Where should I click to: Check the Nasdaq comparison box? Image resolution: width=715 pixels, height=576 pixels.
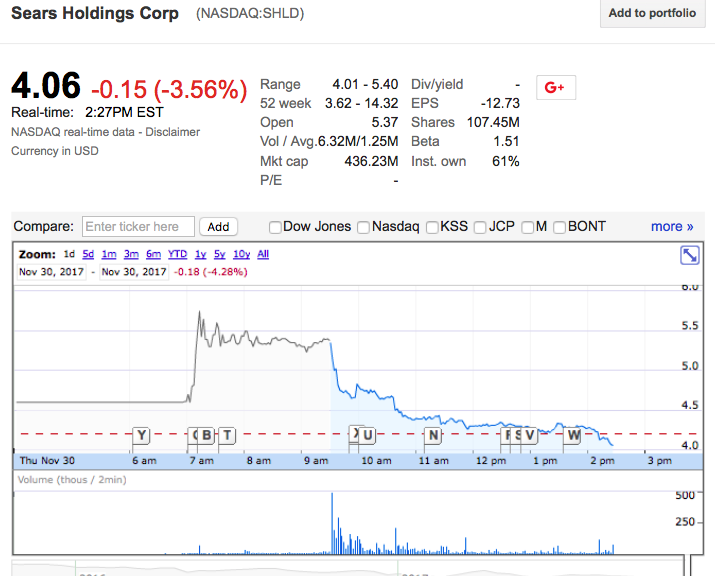point(363,227)
